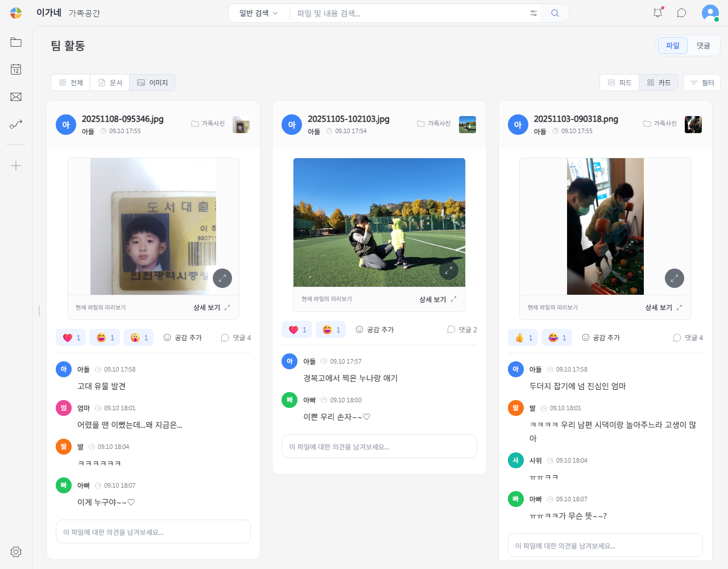Toggle heart reaction on 20251105-102103.jpg
This screenshot has width=728, height=569.
point(297,329)
